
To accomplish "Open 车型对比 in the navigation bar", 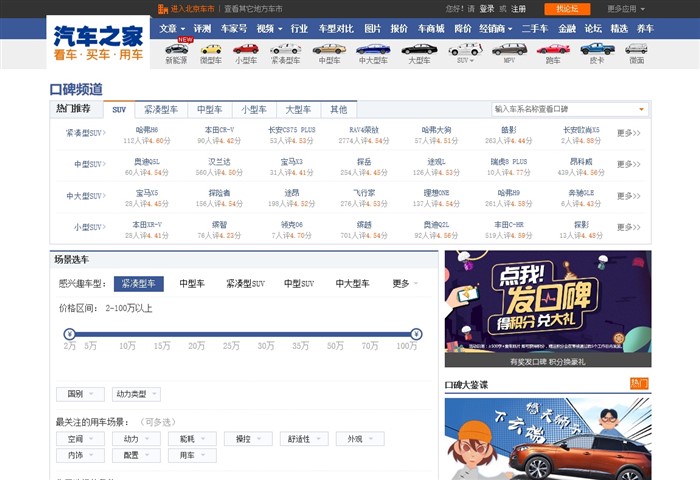I will click(x=336, y=29).
